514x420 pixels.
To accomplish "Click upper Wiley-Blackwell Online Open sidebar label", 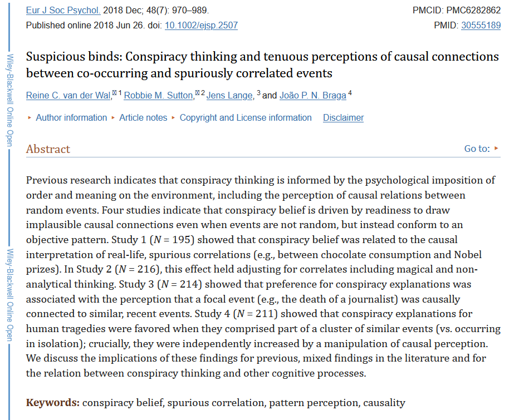I will click(10, 100).
